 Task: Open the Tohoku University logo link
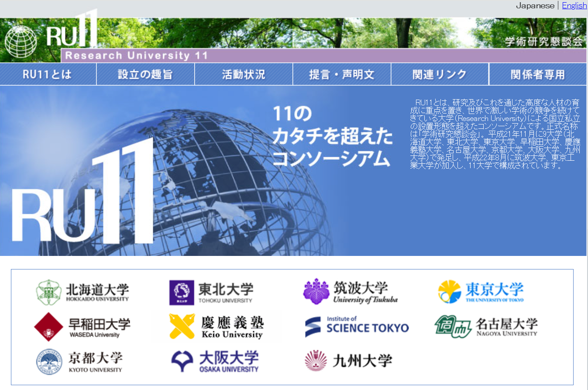click(x=211, y=292)
